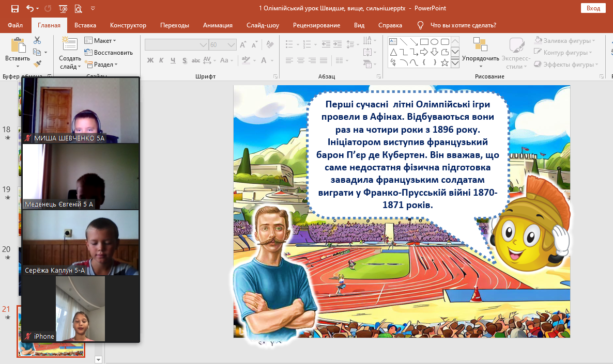Click the Восстановить reset button
The width and height of the screenshot is (613, 364).
109,52
